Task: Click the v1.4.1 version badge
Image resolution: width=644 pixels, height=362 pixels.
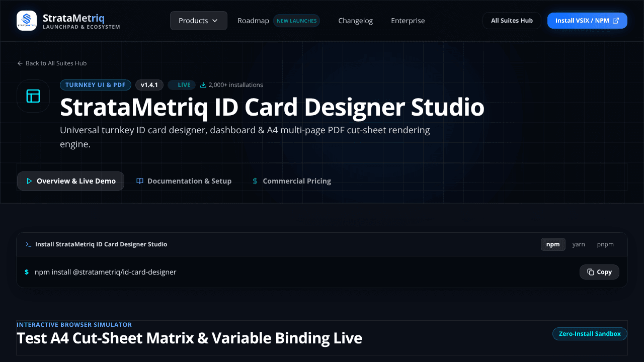Action: pos(149,85)
